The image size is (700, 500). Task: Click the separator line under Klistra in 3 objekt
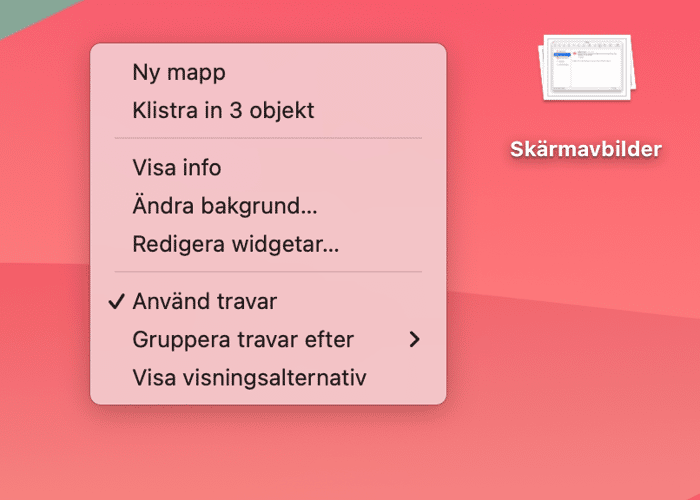(268, 138)
